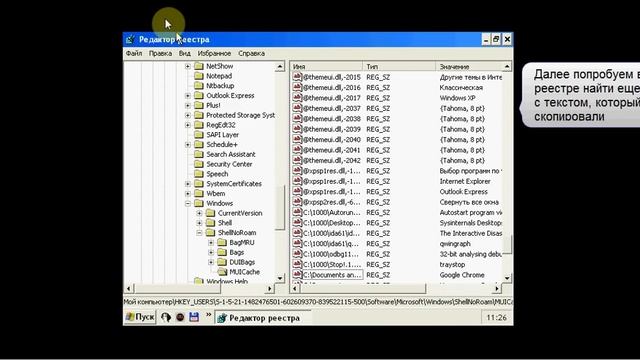Sort values by the Тип column header
This screenshot has height=360, width=640.
coord(399,66)
